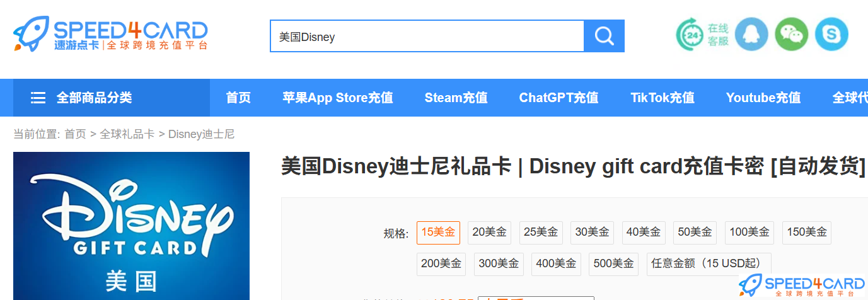The width and height of the screenshot is (868, 300).
Task: Select the 150美金 denomination
Action: [x=807, y=233]
